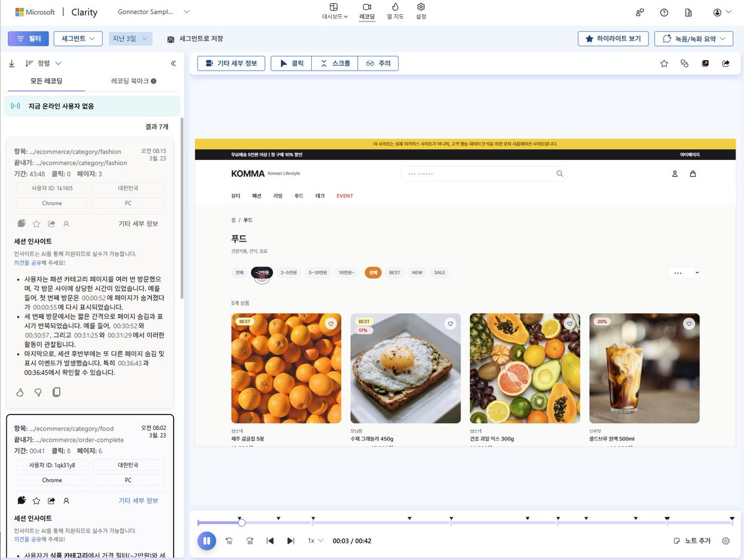Click the 사용자 ID: 1qk31y8 tag
This screenshot has width=744, height=560.
(x=51, y=465)
